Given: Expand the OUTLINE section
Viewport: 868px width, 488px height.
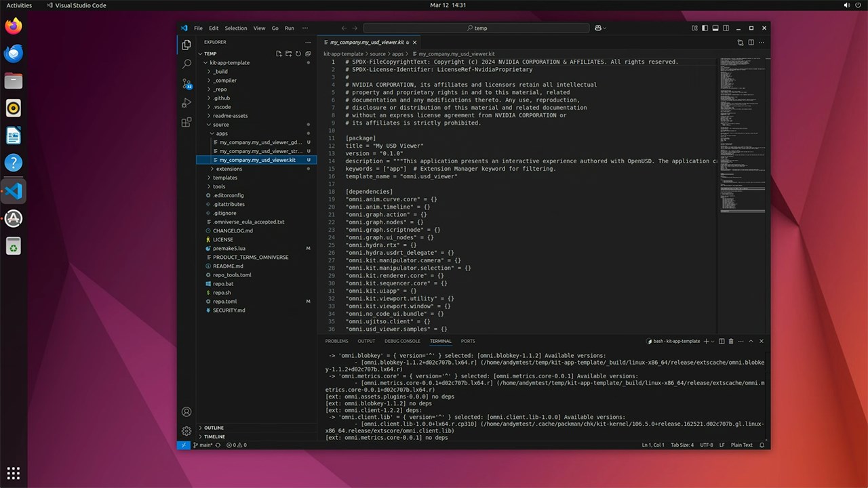Looking at the screenshot, I should [x=201, y=428].
